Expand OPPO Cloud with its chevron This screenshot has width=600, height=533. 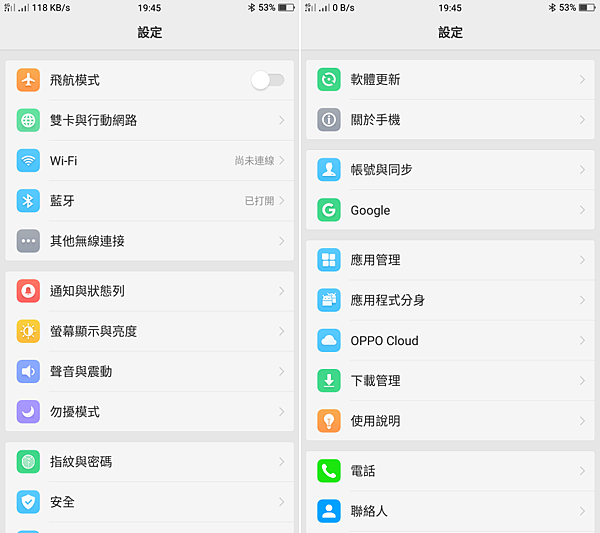[x=582, y=341]
